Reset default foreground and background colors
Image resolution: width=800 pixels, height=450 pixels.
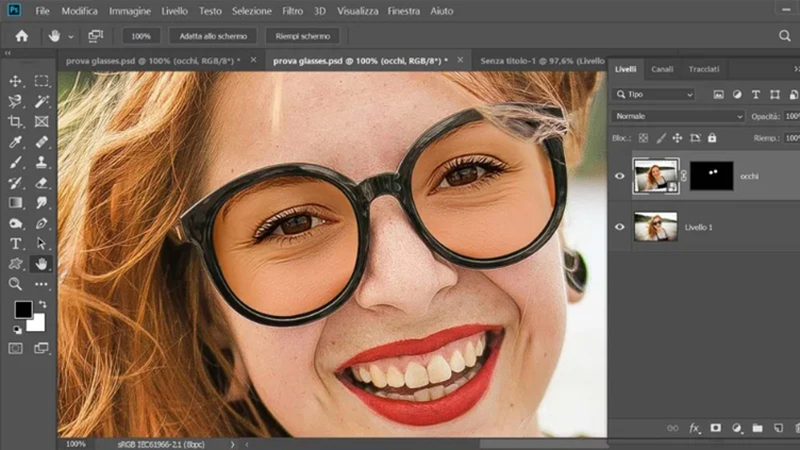(x=17, y=330)
